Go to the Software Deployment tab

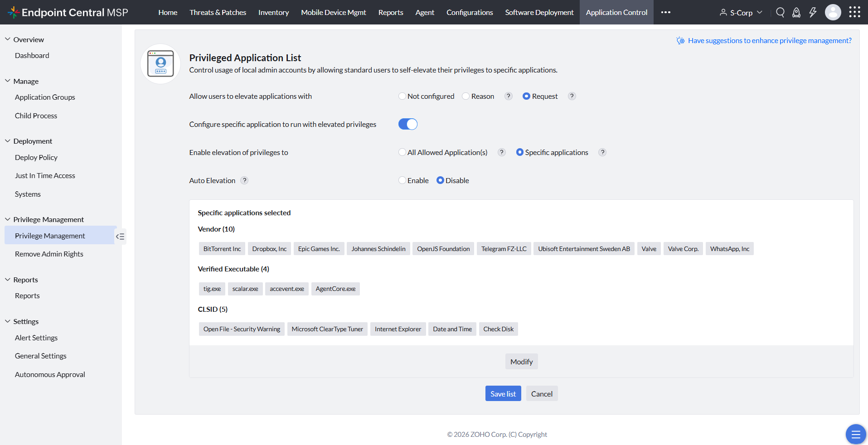pos(539,12)
